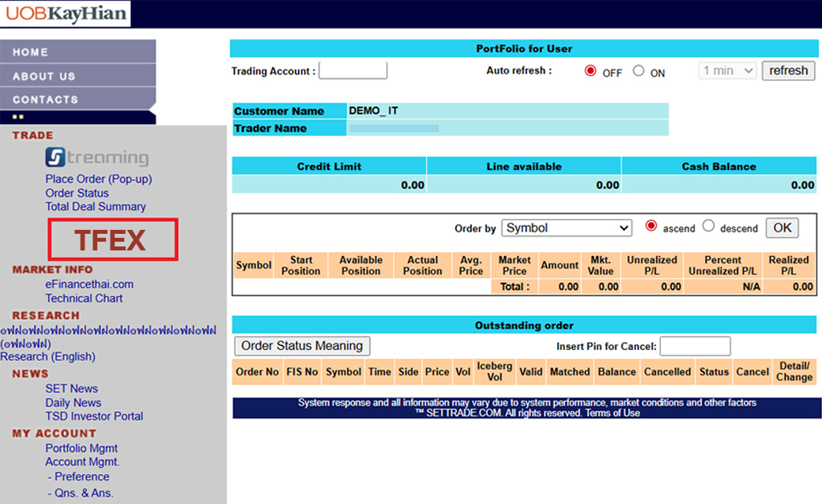Image resolution: width=822 pixels, height=504 pixels.
Task: Click the Realized P/L column header
Action: coord(789,265)
